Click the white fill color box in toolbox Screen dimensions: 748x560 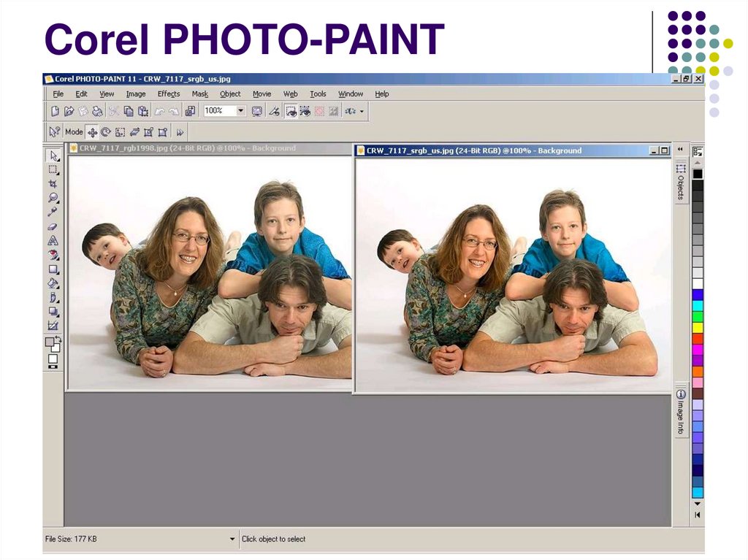(53, 359)
